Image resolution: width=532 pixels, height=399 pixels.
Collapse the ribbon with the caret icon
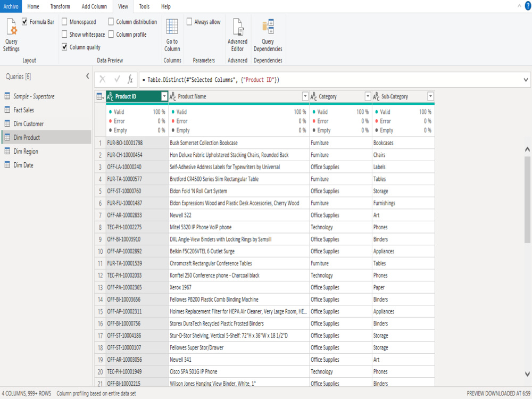click(x=519, y=6)
